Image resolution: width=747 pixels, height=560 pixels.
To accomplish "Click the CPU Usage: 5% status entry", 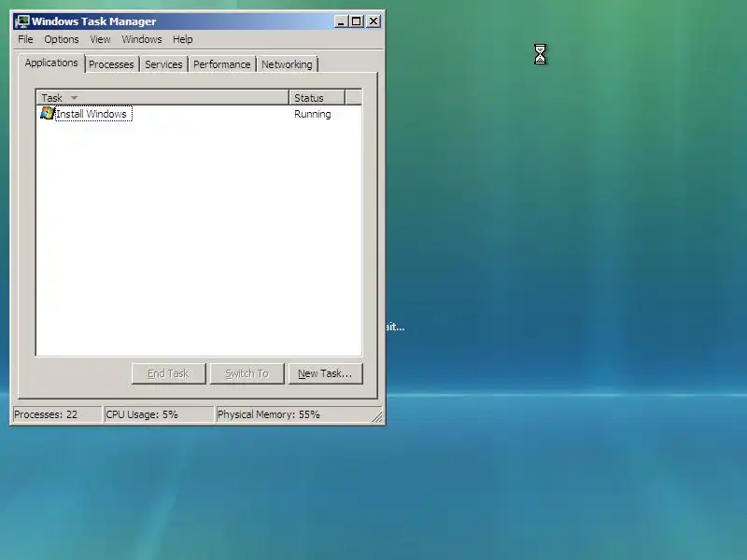I will (158, 414).
